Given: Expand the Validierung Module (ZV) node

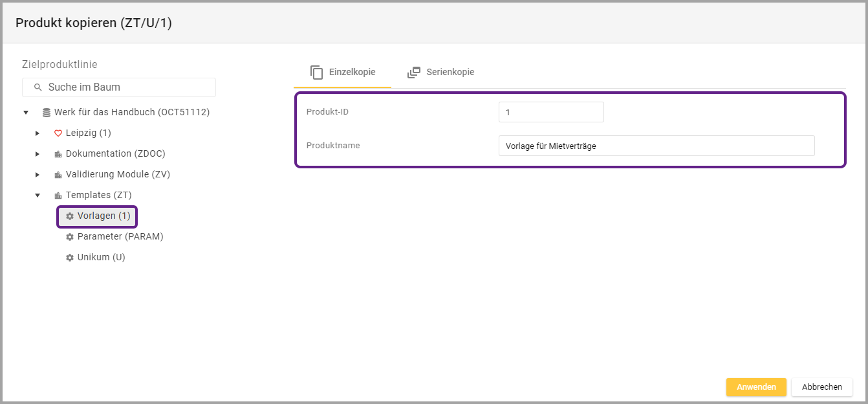Looking at the screenshot, I should point(38,175).
